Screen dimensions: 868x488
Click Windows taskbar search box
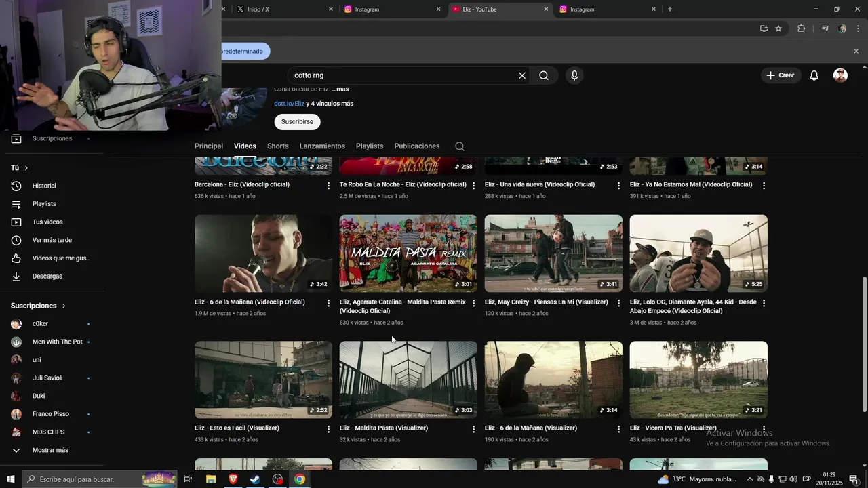pos(99,479)
